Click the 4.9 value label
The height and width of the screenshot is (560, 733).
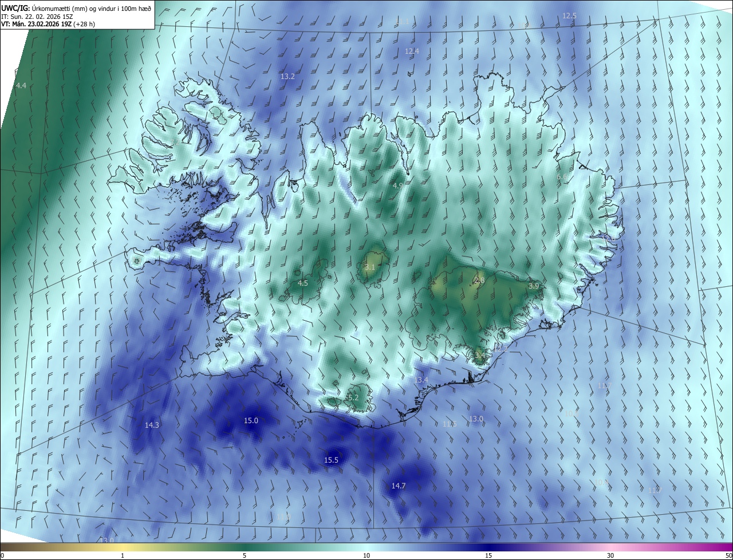click(397, 186)
